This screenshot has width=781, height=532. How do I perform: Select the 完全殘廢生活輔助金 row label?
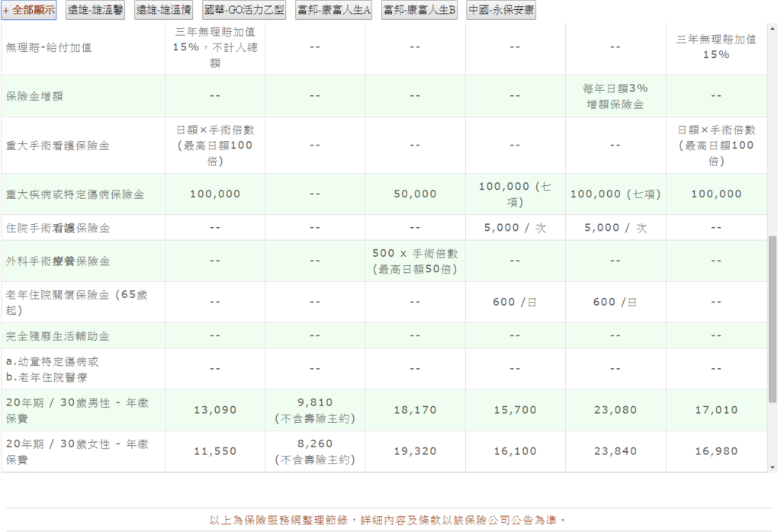point(57,336)
